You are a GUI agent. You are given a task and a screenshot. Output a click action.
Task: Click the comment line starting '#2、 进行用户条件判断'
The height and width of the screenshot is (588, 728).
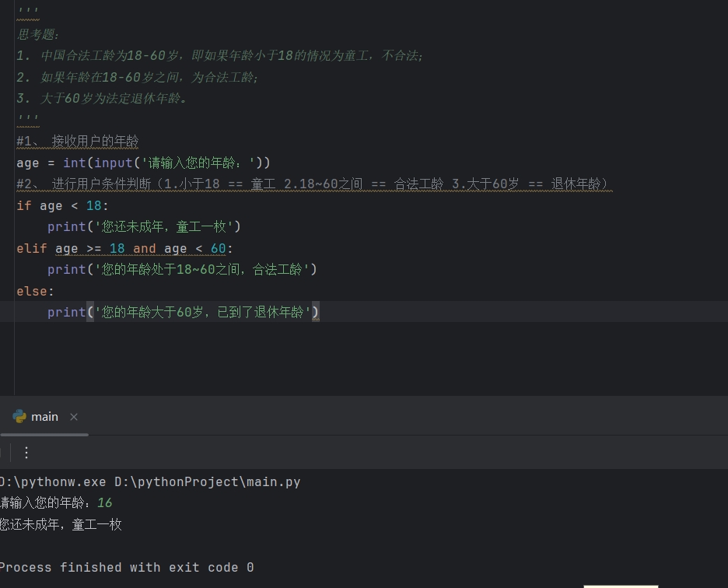(314, 184)
